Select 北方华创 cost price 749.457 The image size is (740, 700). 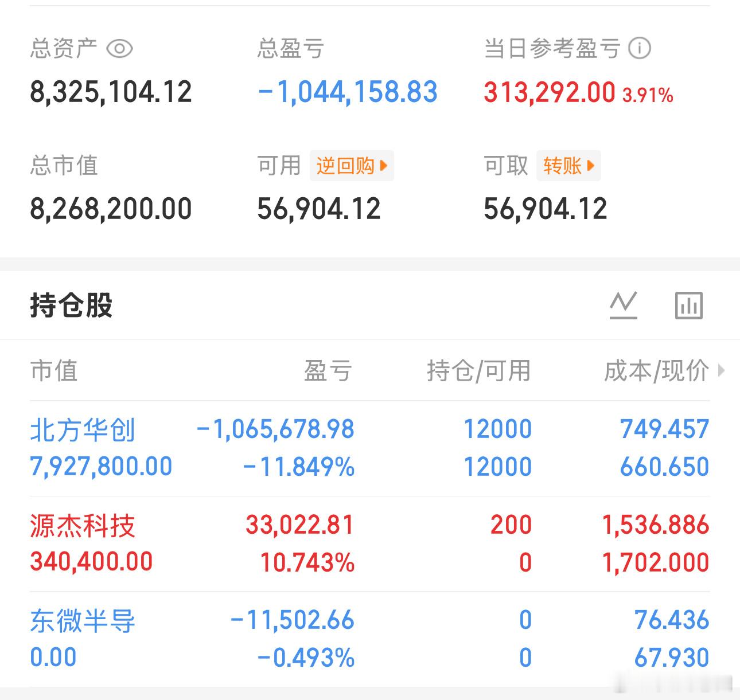[665, 429]
